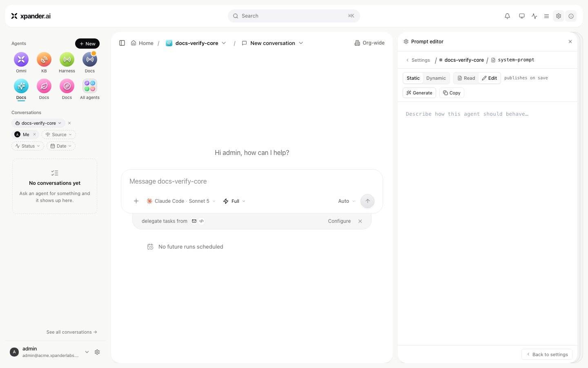Switch to Read mode
Image resolution: width=588 pixels, height=368 pixels.
pyautogui.click(x=466, y=78)
